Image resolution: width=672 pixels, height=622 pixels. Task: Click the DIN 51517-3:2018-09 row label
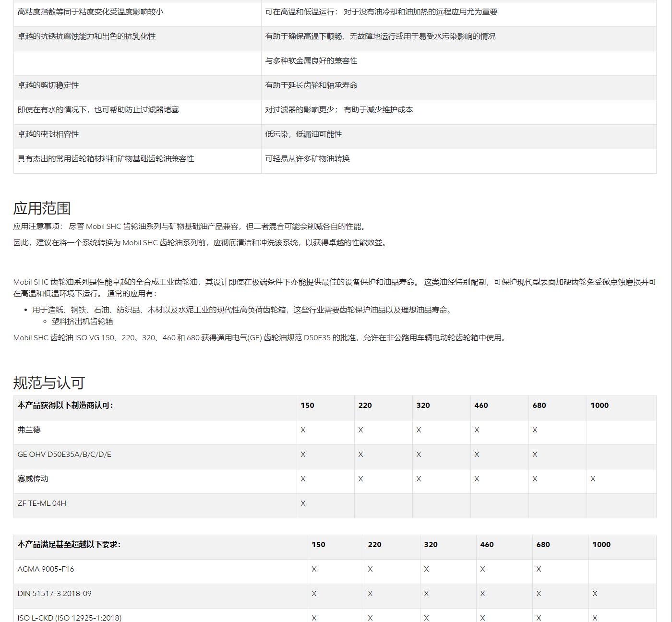(54, 594)
